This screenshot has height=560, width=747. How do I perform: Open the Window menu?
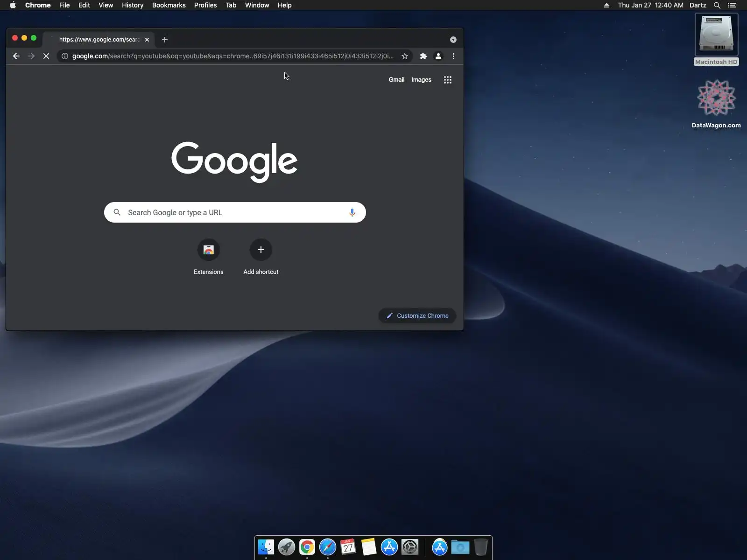click(257, 5)
